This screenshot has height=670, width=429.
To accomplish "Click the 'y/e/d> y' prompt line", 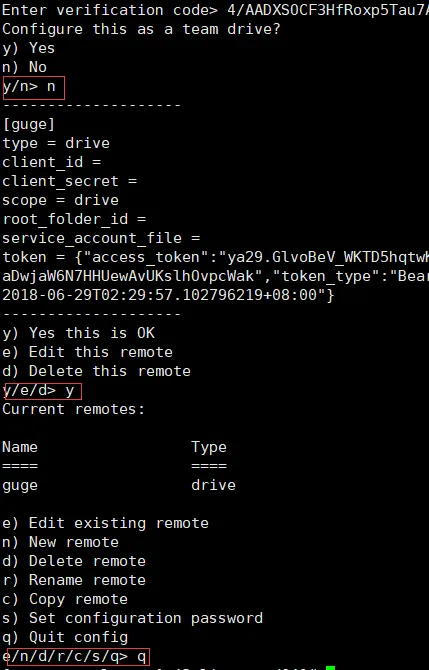I will (42, 391).
